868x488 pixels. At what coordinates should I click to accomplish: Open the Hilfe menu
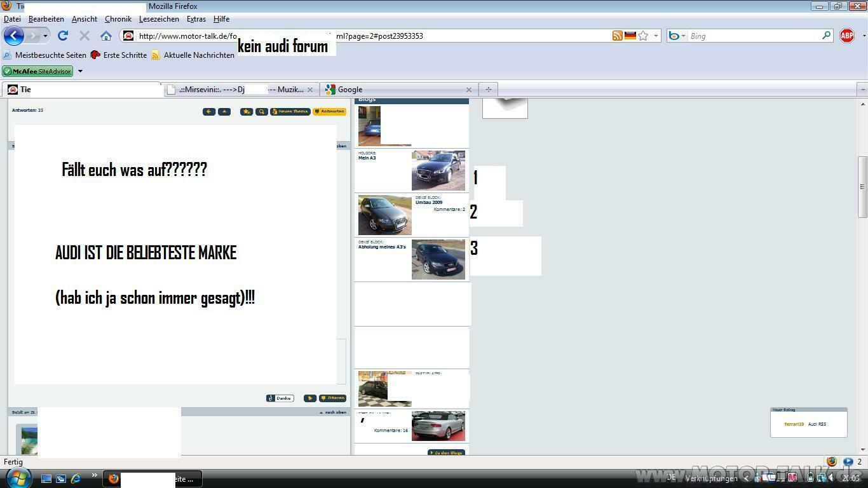tap(221, 19)
